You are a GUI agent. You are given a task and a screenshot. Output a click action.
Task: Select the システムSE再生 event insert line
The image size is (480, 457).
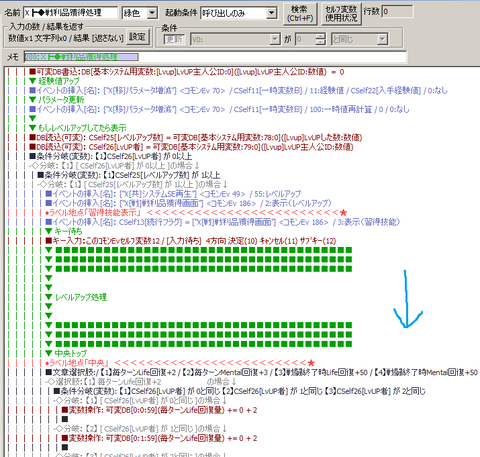pos(173,194)
